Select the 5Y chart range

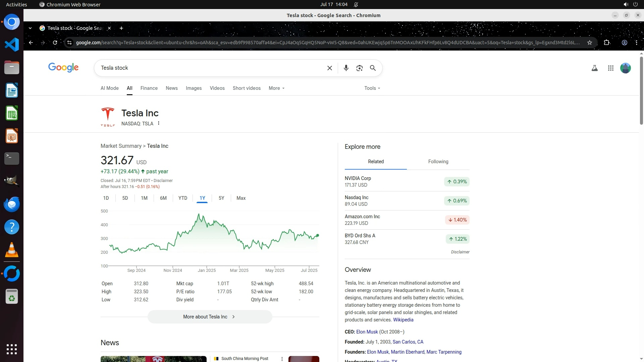tap(221, 198)
